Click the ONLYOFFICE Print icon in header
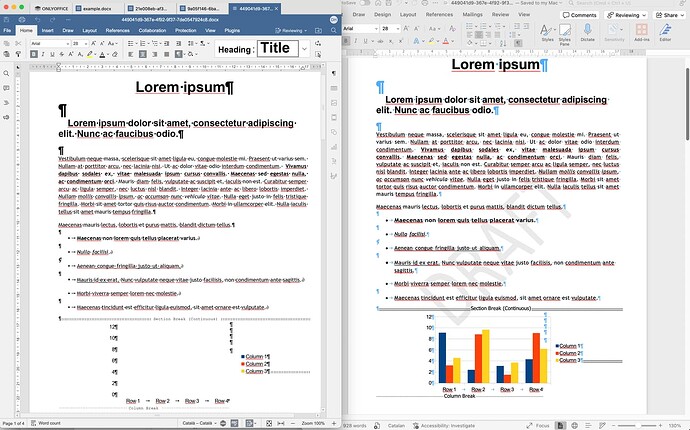This screenshot has width=690, height=430. point(22,20)
